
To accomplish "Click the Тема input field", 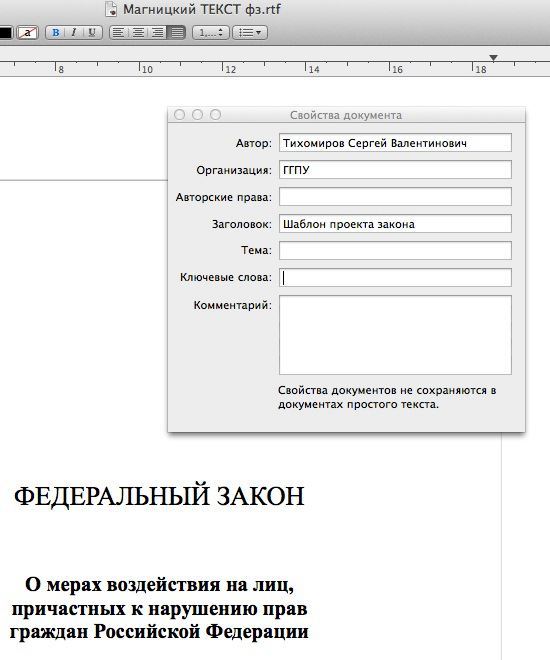I will (395, 250).
